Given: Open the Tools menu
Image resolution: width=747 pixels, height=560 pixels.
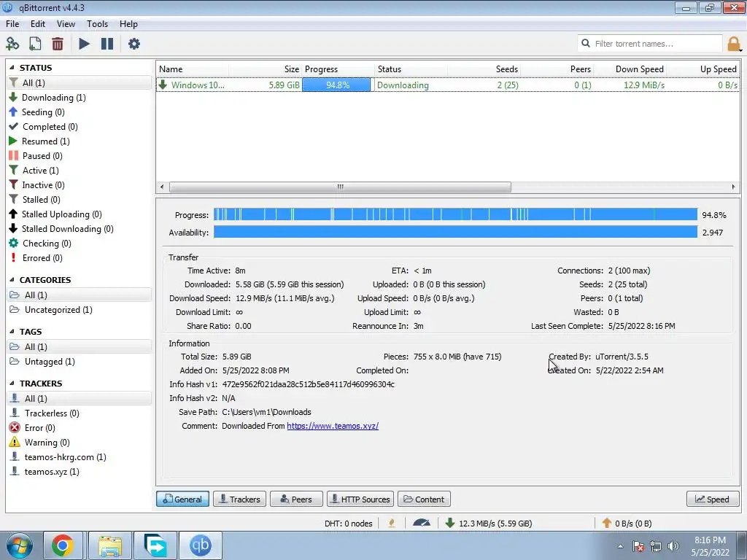Looking at the screenshot, I should [97, 24].
